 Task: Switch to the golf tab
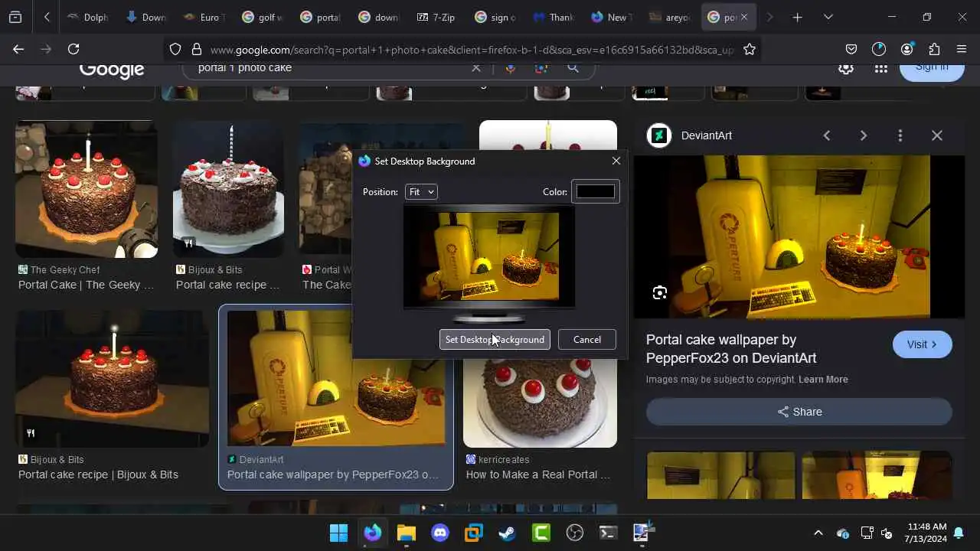[x=262, y=17]
